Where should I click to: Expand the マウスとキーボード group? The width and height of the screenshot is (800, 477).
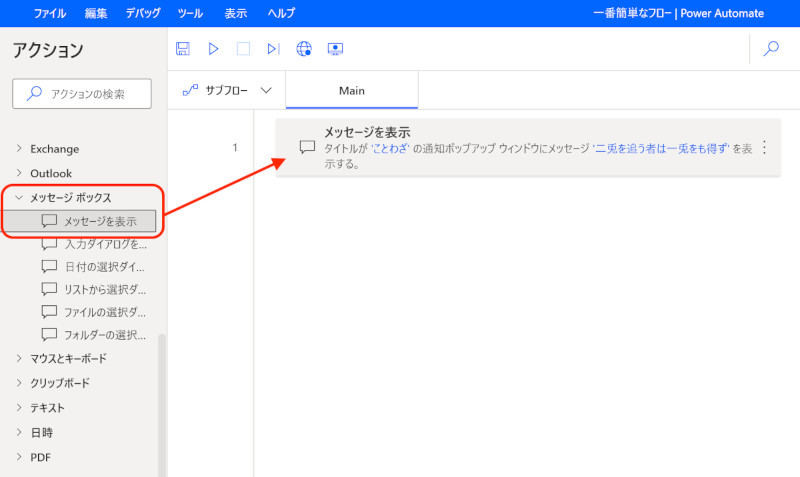(x=19, y=358)
